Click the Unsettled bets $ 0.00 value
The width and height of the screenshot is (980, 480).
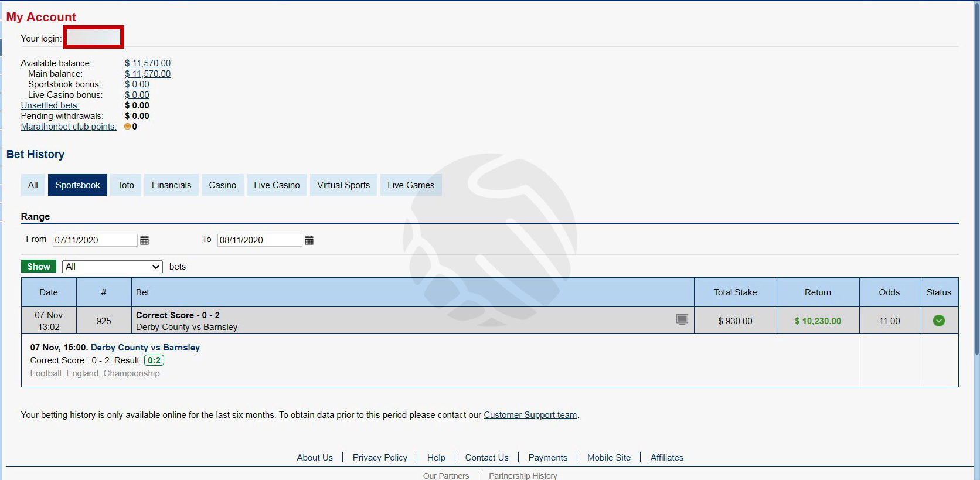(x=137, y=105)
